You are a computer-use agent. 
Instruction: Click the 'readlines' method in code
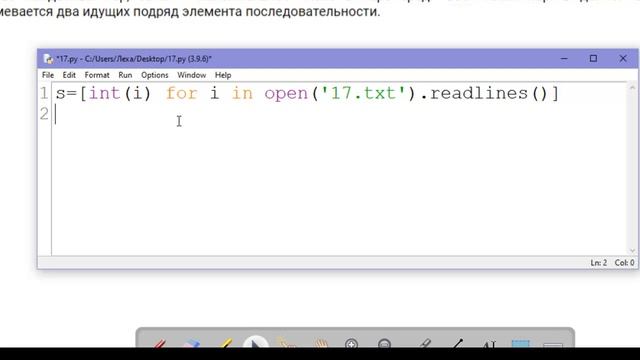coord(479,93)
